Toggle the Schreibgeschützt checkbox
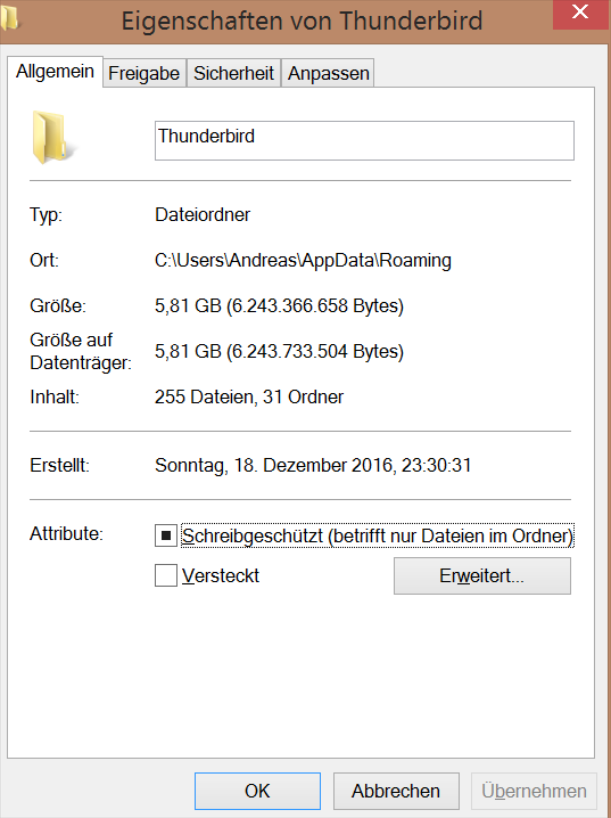The width and height of the screenshot is (611, 818). click(x=166, y=536)
